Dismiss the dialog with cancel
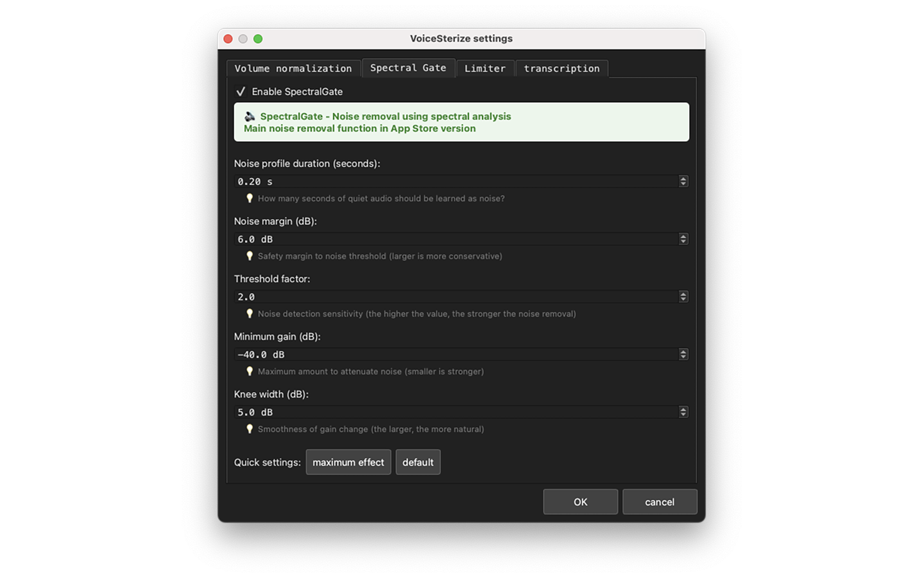The width and height of the screenshot is (924, 578). tap(660, 502)
